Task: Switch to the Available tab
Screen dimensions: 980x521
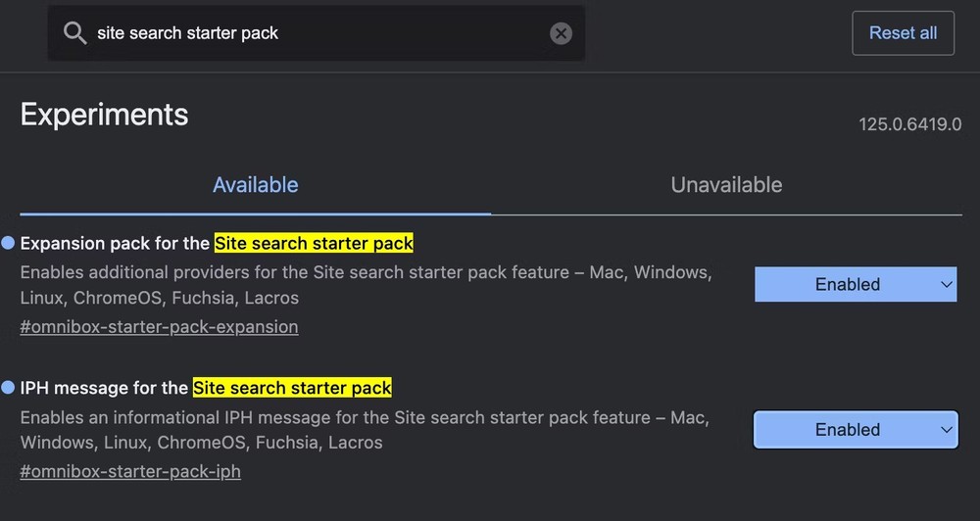Action: [255, 185]
